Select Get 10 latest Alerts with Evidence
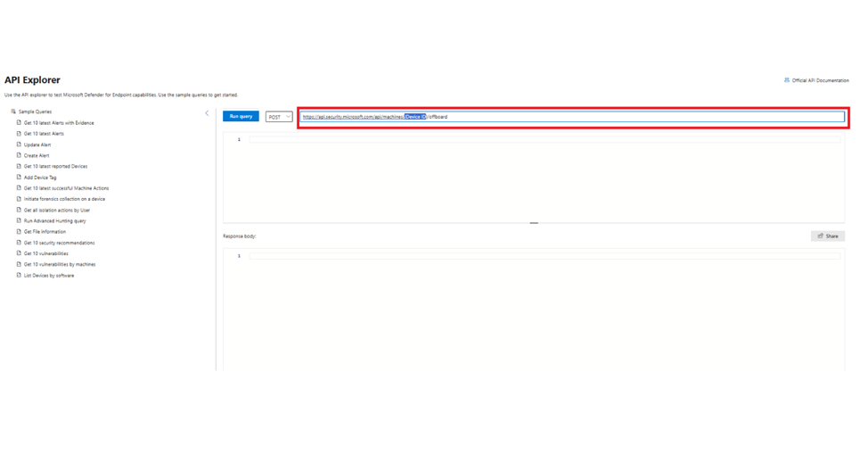Viewport: 868px width, 463px height. 59,123
